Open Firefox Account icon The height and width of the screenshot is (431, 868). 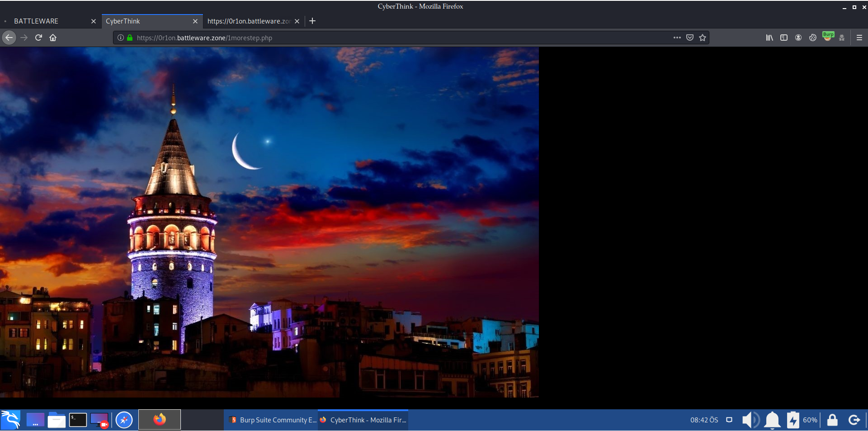pos(798,38)
